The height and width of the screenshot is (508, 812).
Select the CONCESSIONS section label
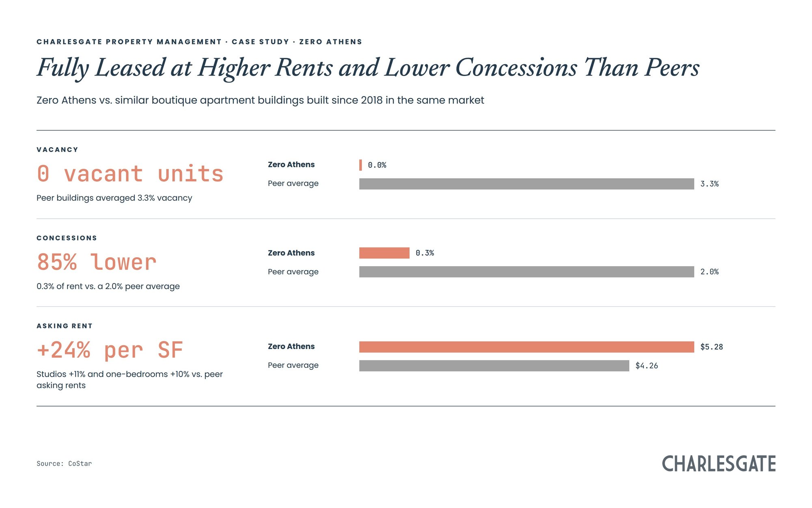[67, 238]
